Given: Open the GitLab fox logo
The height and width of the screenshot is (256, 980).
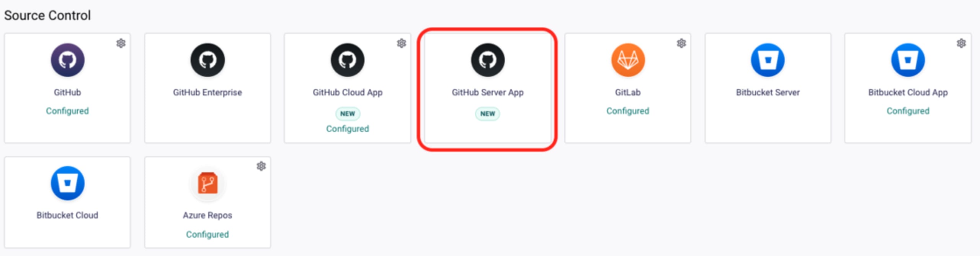Looking at the screenshot, I should click(628, 60).
